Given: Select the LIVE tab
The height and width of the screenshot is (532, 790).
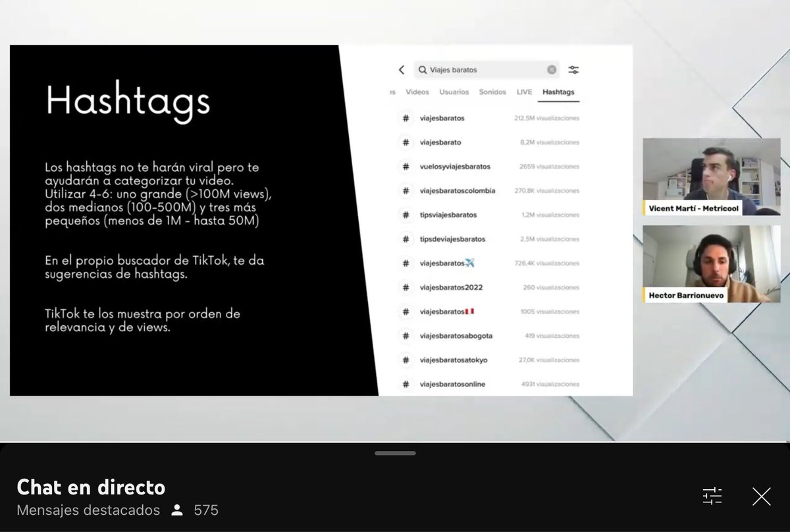Looking at the screenshot, I should pos(524,92).
